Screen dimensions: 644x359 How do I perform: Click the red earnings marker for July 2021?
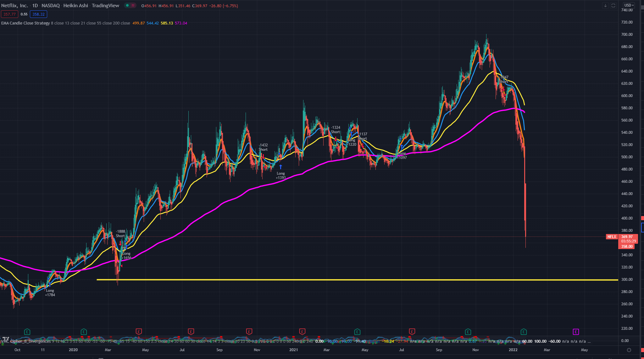412,332
